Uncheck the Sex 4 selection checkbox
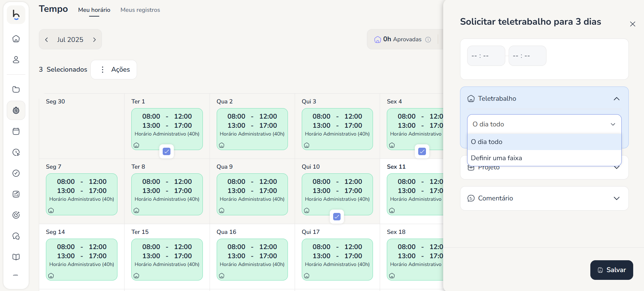The image size is (644, 291). click(422, 151)
